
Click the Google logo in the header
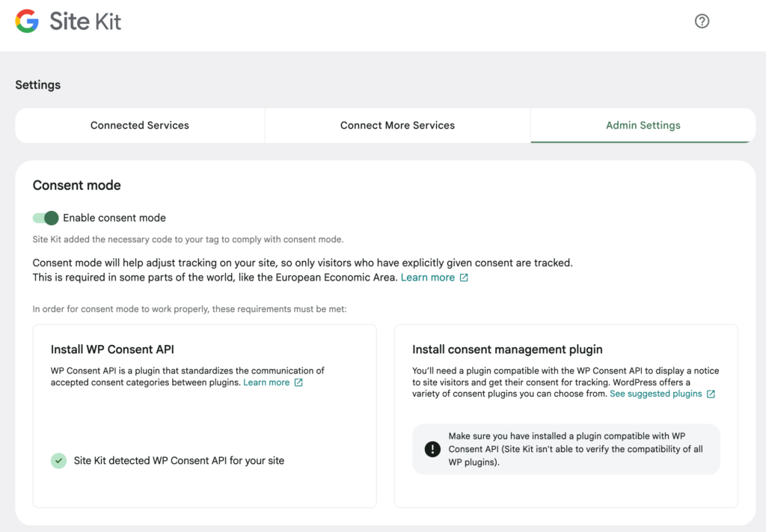[28, 21]
